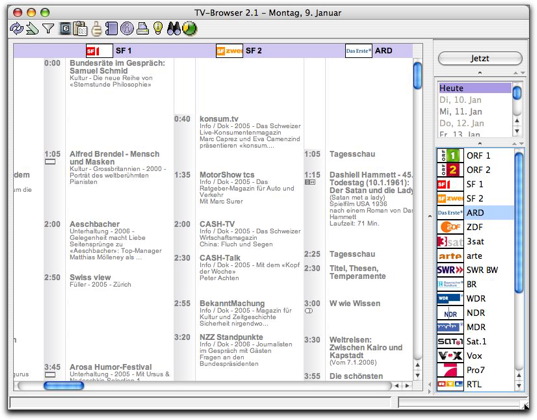Viewport: 537px width, 420px height.
Task: Open Swiss view program
Action: (x=100, y=281)
